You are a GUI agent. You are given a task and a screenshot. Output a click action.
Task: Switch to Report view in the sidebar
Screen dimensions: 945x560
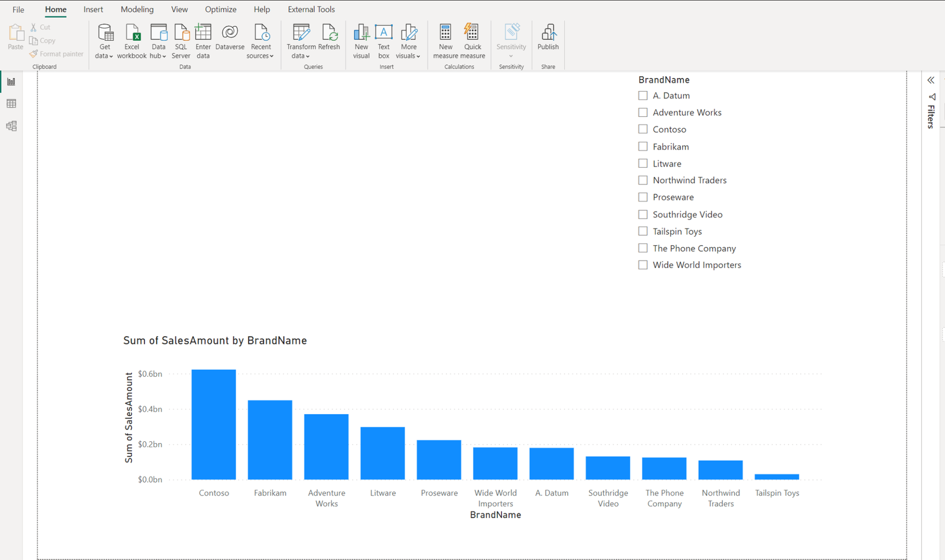pos(11,82)
